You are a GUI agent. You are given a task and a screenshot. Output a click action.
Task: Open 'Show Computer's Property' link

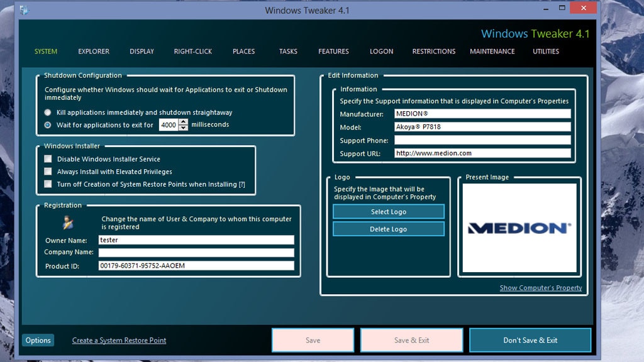(x=541, y=288)
